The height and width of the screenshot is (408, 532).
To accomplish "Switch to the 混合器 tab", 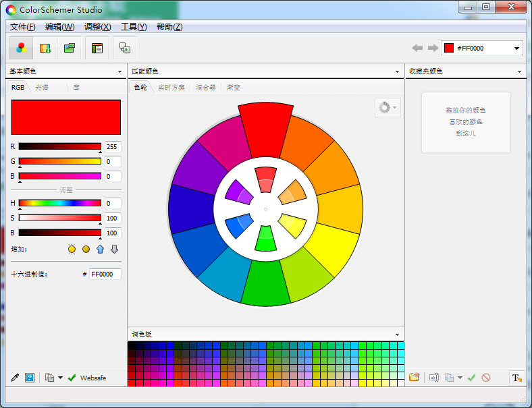I will pos(206,87).
